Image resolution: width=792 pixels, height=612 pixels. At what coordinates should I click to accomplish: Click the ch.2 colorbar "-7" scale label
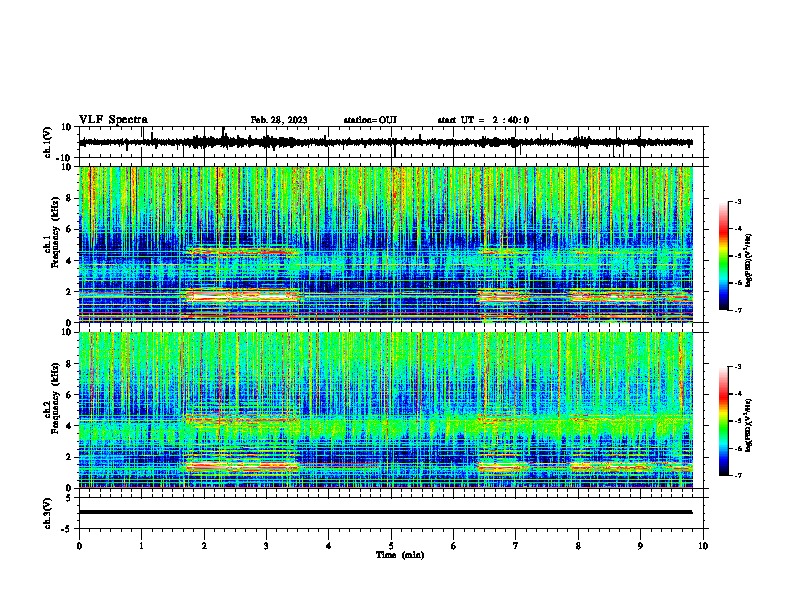737,475
